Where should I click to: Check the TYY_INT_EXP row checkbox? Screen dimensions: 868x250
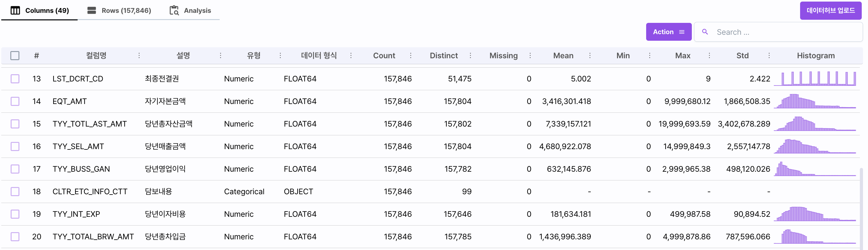point(15,214)
